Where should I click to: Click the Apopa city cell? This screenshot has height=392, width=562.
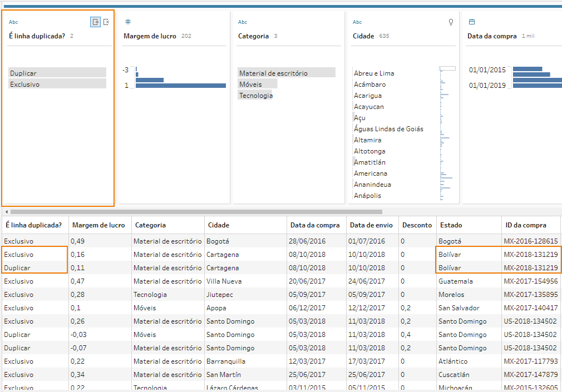tap(245, 308)
